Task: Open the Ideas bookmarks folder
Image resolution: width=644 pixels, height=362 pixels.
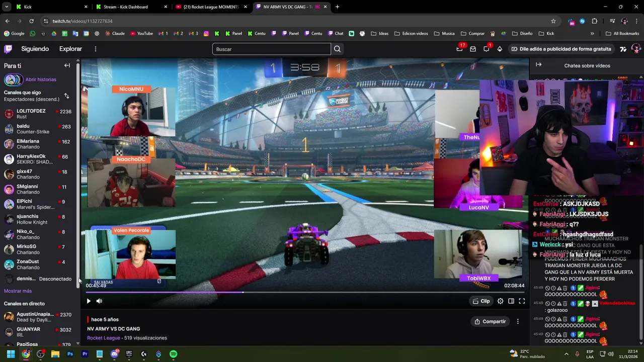Action: click(x=379, y=34)
